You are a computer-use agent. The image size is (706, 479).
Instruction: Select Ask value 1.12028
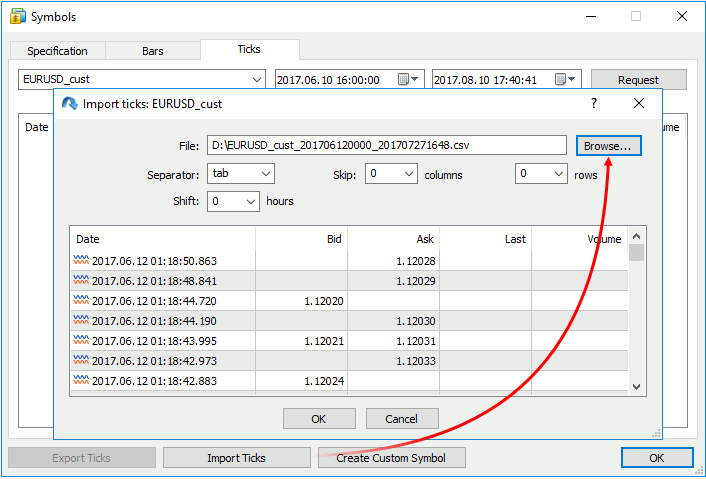416,261
